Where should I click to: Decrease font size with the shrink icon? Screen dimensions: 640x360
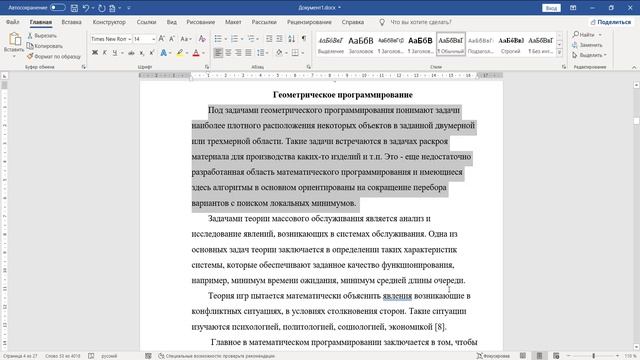[172, 39]
